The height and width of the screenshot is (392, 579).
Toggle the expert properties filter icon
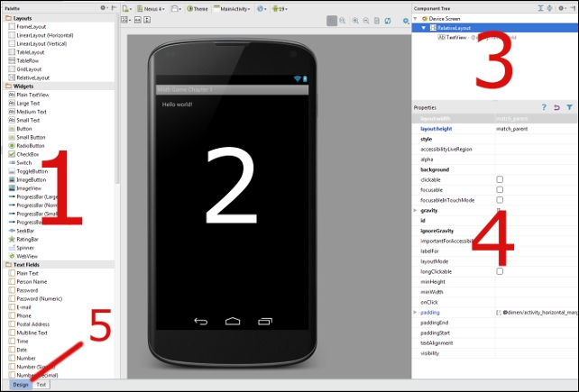[569, 107]
